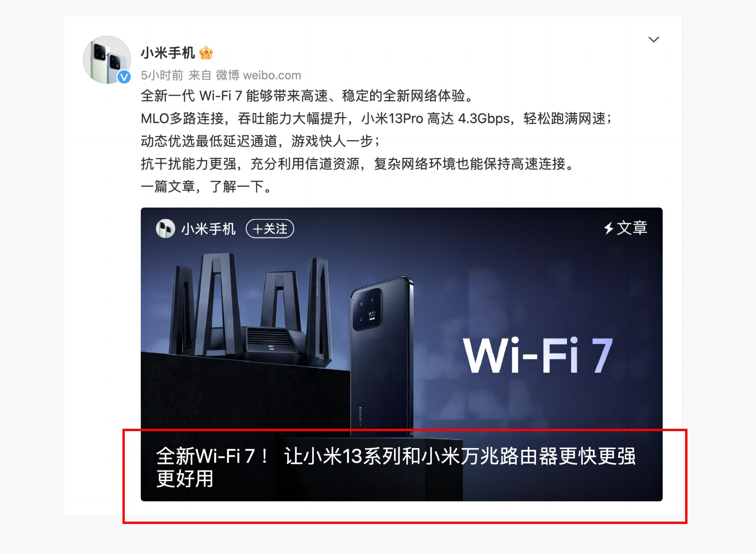Open the 小米手机 profile avatar photo

(x=107, y=60)
